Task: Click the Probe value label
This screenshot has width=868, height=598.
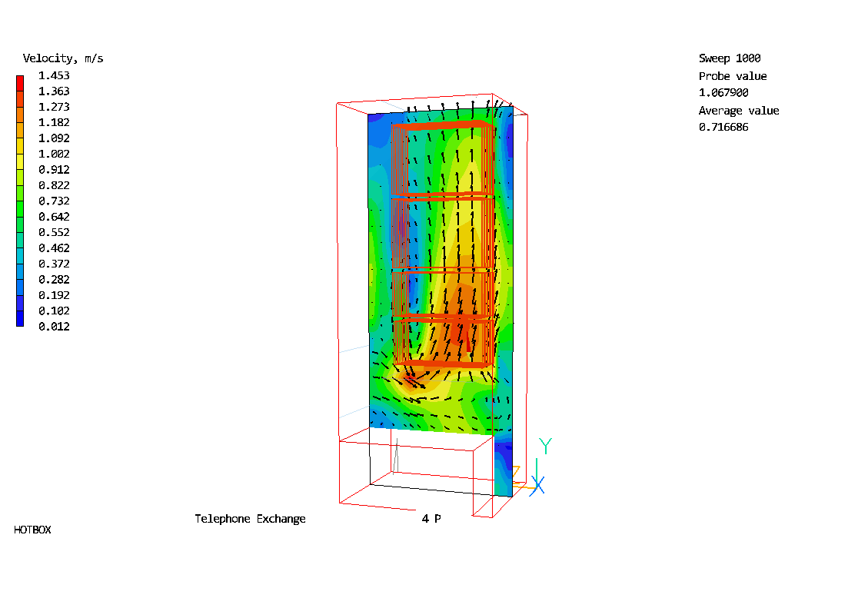Action: [x=732, y=76]
